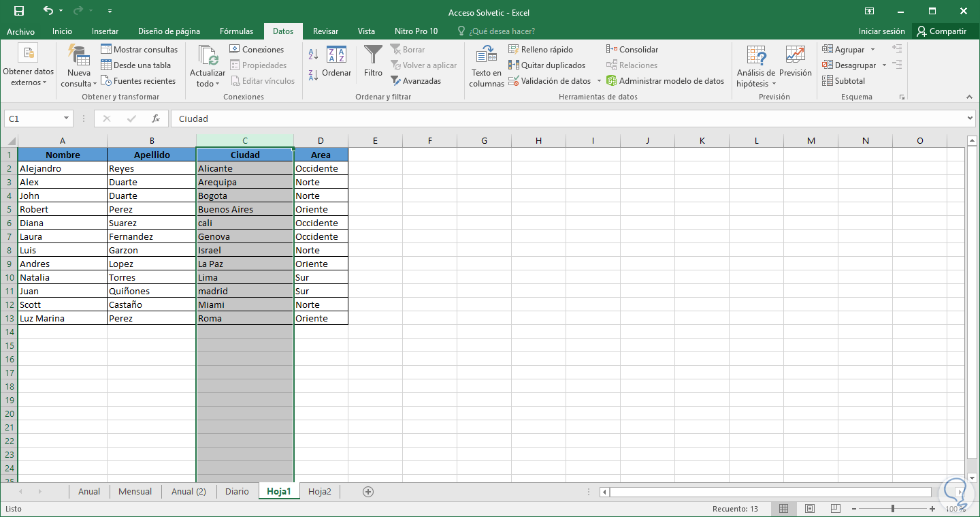Click Actualizar todo icon
The width and height of the screenshot is (980, 517).
point(208,55)
